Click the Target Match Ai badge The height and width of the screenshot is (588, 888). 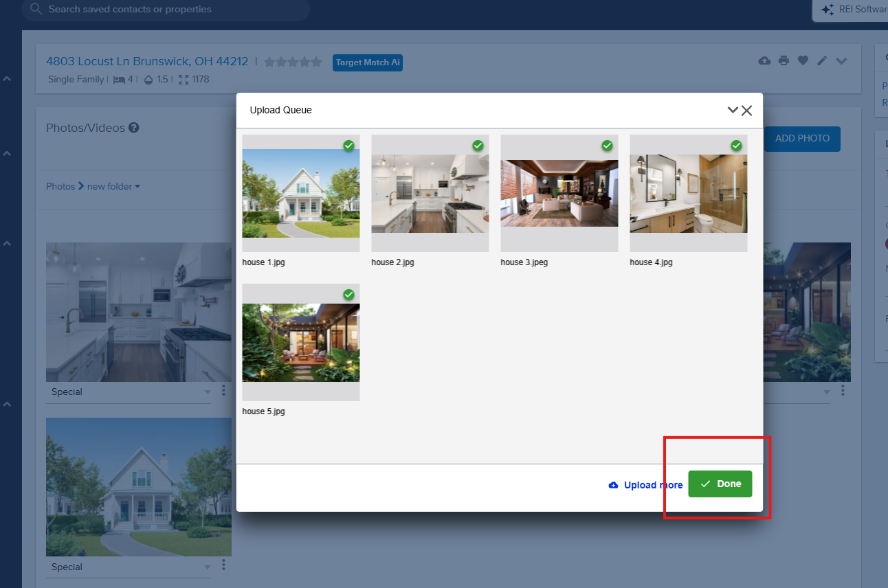(x=367, y=63)
